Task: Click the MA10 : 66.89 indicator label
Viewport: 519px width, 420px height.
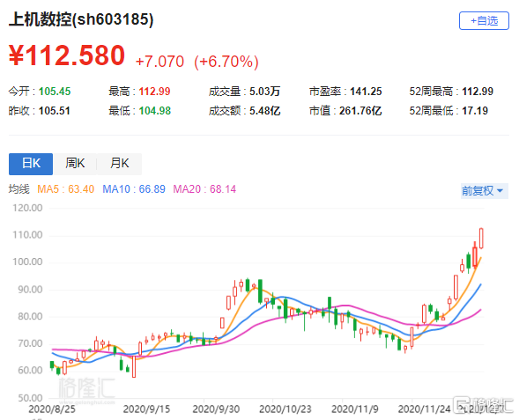Action: tap(134, 189)
